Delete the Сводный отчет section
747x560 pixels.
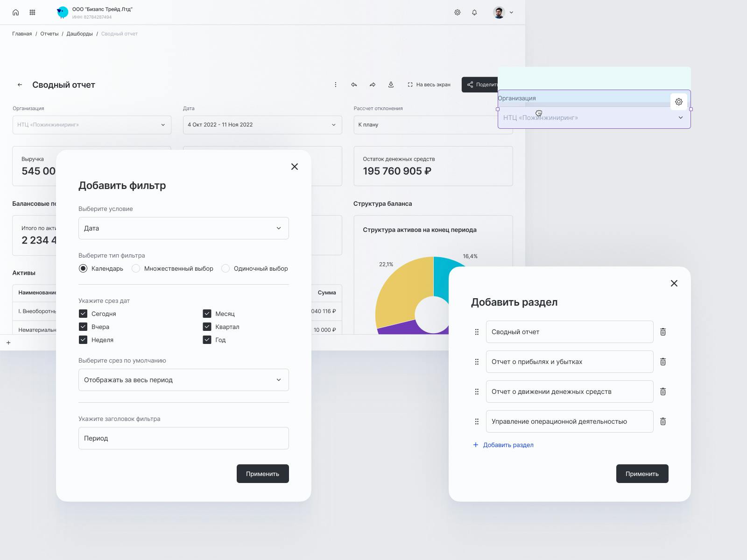(663, 332)
